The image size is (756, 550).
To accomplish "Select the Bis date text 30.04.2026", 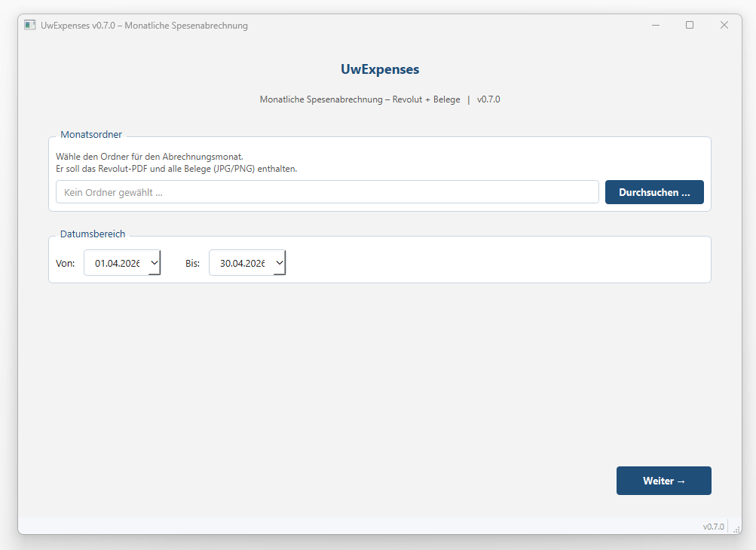I will coord(243,263).
